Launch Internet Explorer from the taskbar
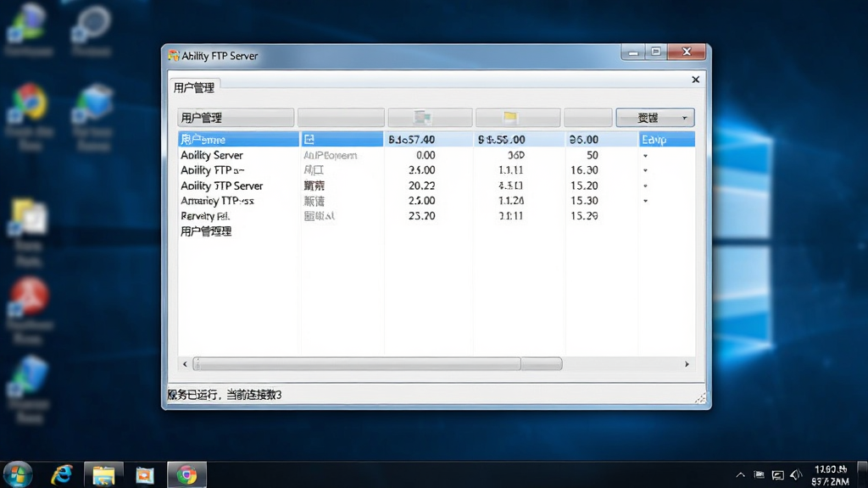 (x=61, y=474)
